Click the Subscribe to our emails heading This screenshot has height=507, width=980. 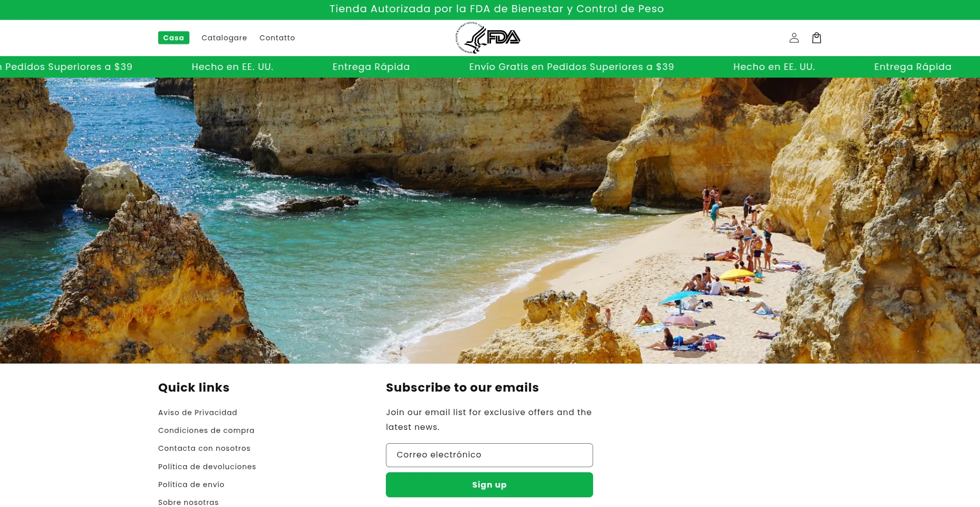[462, 388]
